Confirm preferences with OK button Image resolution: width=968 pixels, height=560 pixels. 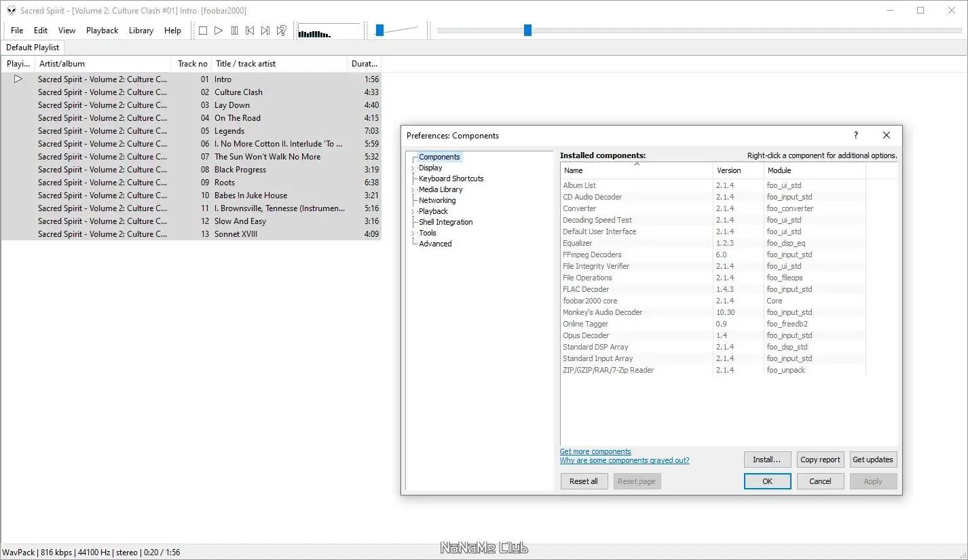(767, 481)
